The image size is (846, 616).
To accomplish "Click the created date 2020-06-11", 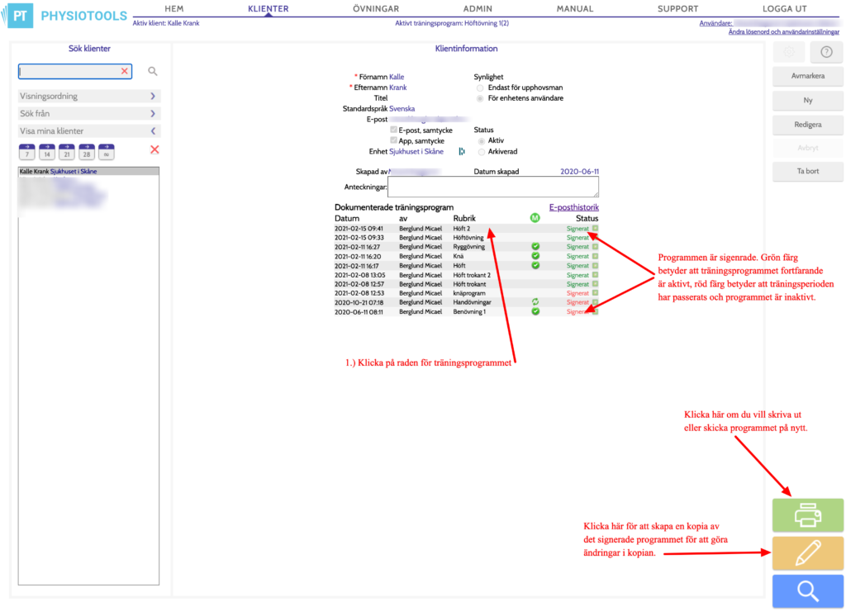I will tap(579, 172).
